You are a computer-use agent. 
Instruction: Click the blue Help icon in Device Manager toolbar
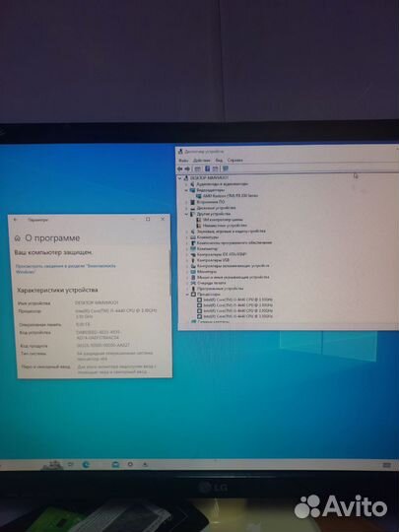coord(207,168)
